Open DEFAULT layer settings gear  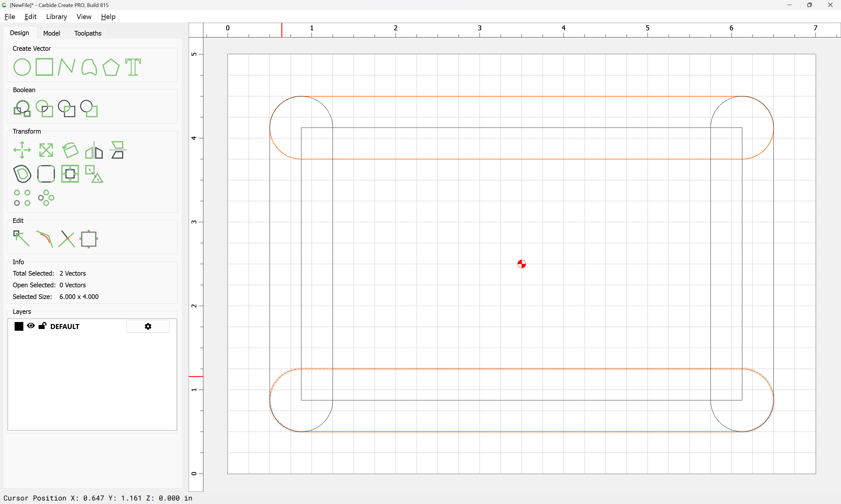tap(148, 326)
